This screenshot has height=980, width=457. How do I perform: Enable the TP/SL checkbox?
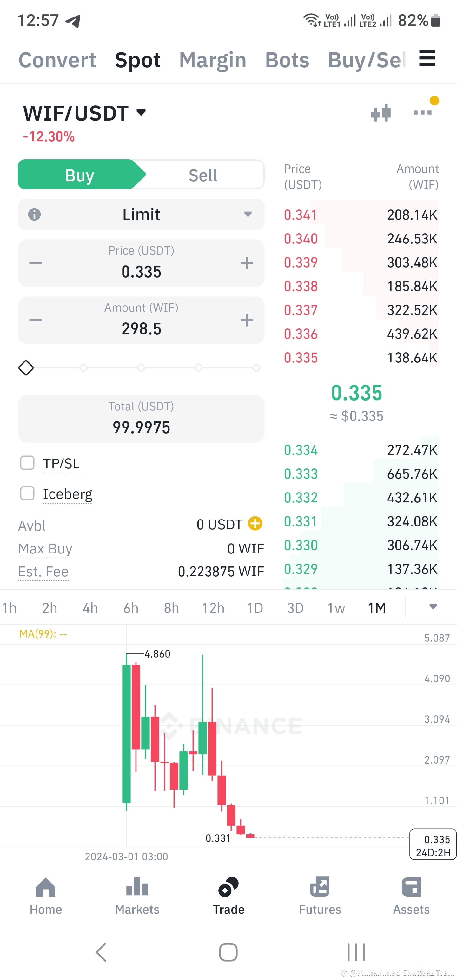tap(27, 463)
